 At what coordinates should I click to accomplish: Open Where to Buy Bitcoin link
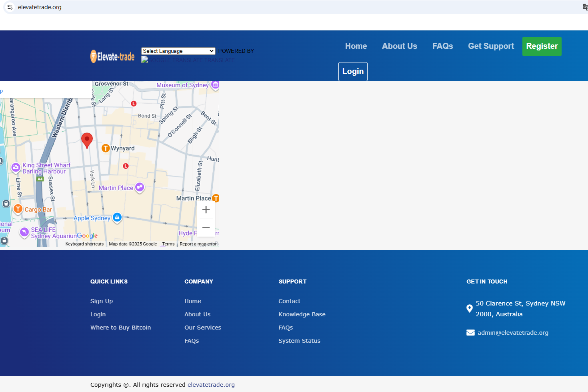(x=120, y=328)
